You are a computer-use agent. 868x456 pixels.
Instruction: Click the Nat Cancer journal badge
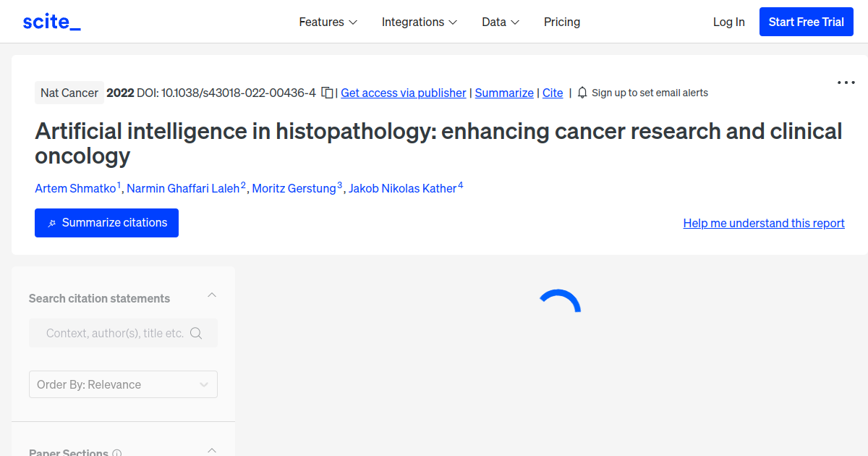pyautogui.click(x=69, y=93)
